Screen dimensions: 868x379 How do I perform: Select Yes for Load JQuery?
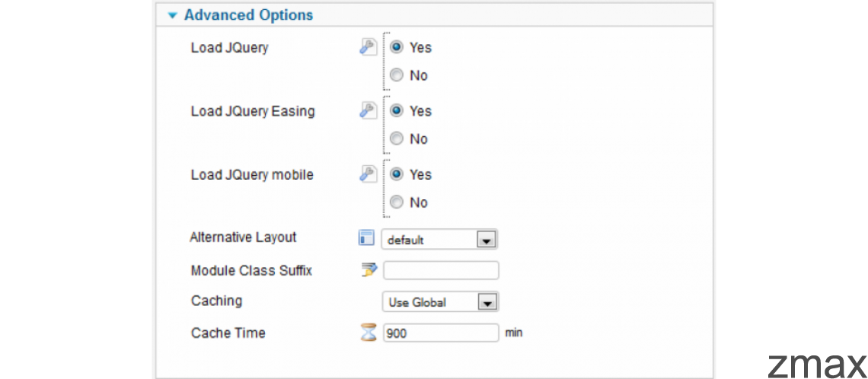point(397,47)
